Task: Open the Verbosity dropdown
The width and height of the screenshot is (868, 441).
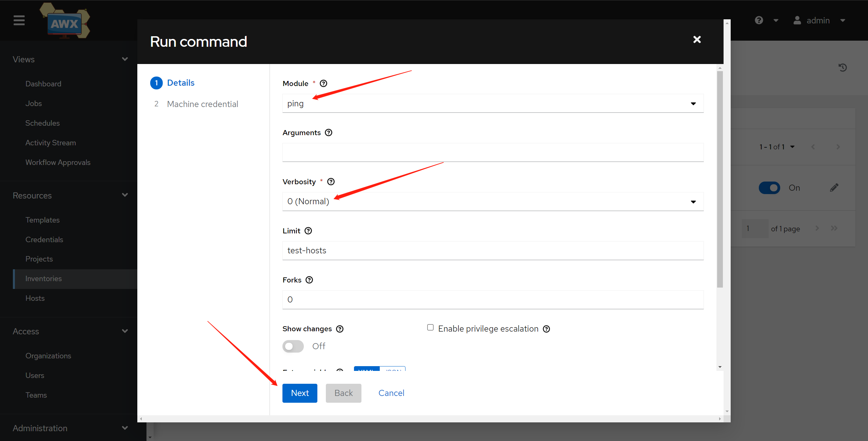Action: click(493, 202)
